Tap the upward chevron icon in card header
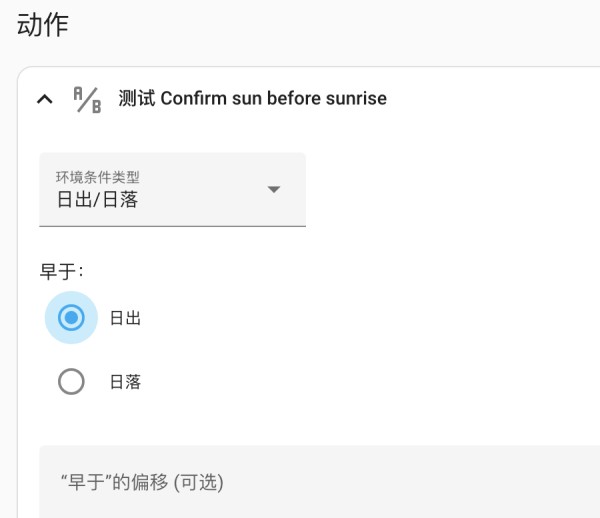This screenshot has width=600, height=518. pos(45,99)
